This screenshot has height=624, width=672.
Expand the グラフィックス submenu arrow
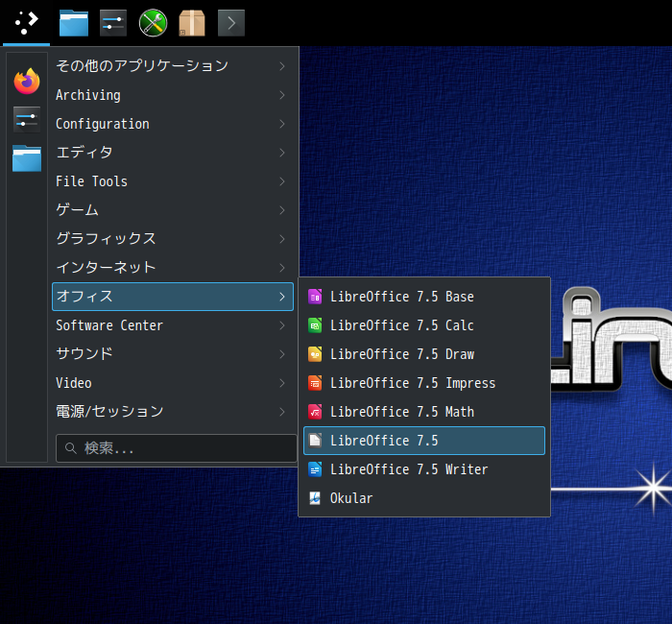[x=282, y=239]
